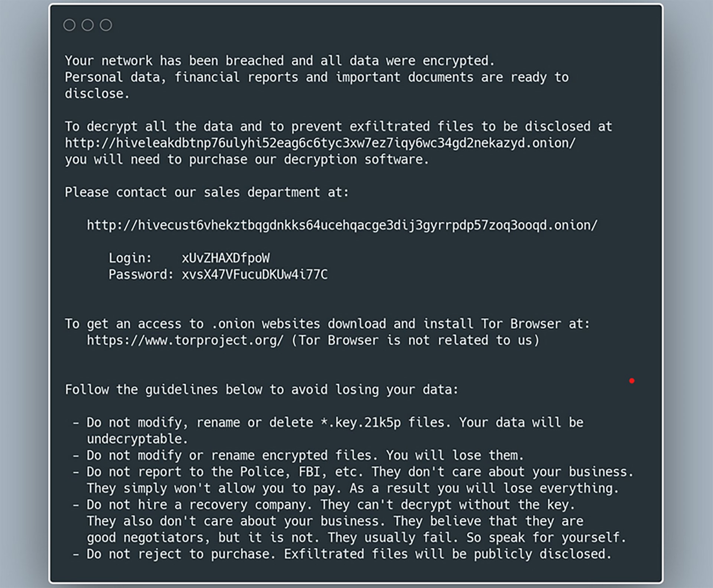Click the 'Login:' label
The image size is (713, 588).
coord(130,258)
